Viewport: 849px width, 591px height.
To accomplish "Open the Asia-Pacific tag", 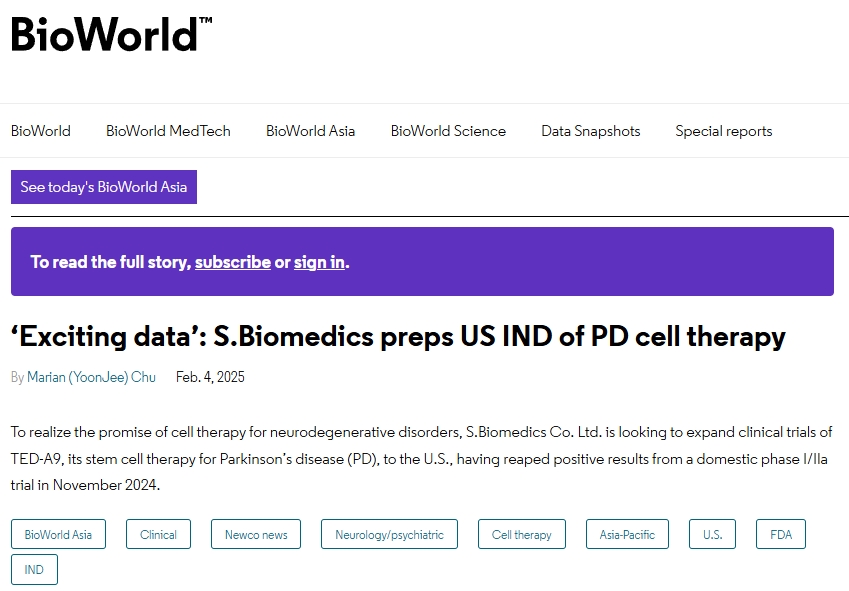I will (627, 535).
